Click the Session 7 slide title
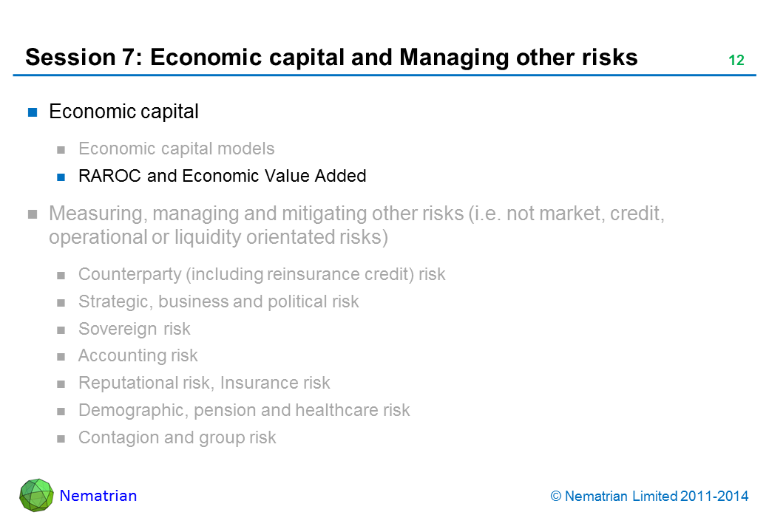This screenshot has height=532, width=769. [x=331, y=58]
